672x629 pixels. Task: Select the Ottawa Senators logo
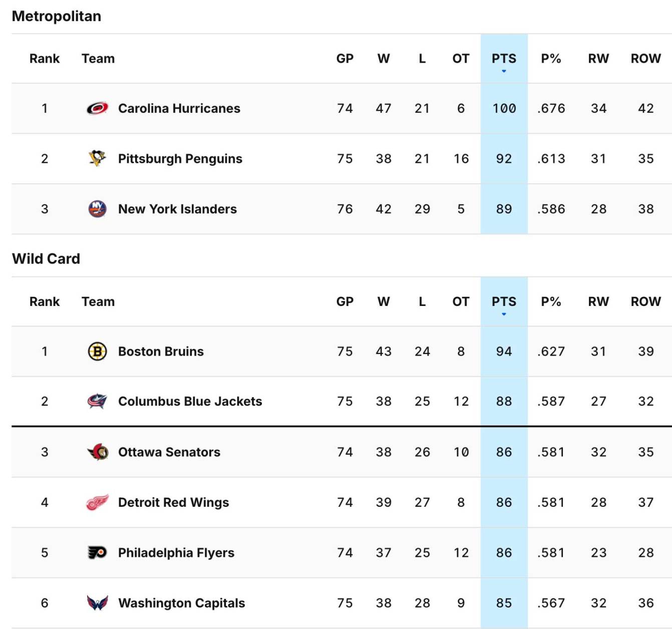[x=98, y=452]
